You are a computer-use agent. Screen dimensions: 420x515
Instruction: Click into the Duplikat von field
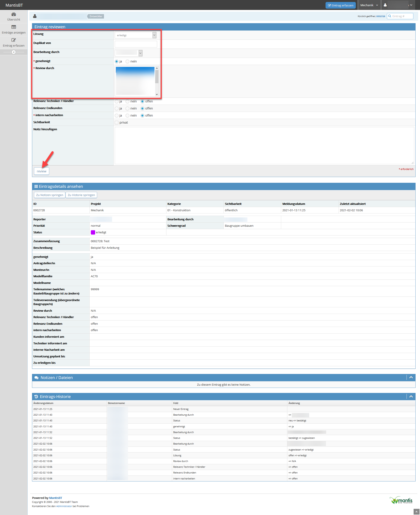136,44
